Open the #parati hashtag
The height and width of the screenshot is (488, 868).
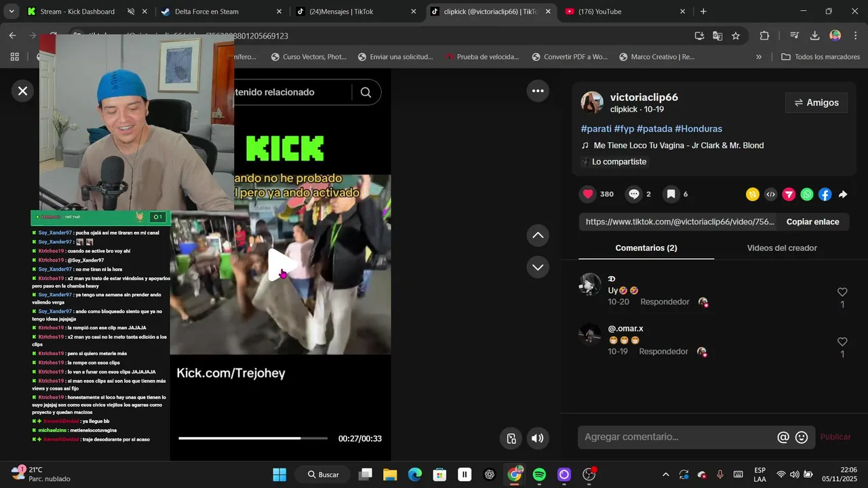(x=596, y=129)
